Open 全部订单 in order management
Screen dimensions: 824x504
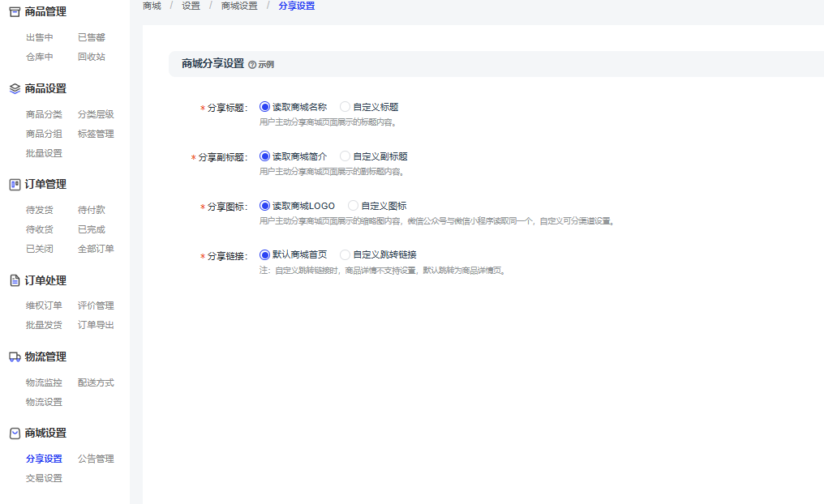tap(96, 249)
